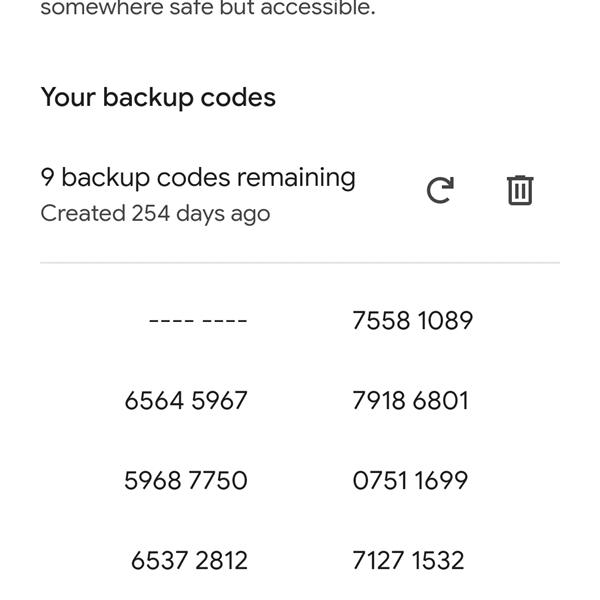
Task: Click 'Created 254 days ago' label
Action: pos(155,214)
